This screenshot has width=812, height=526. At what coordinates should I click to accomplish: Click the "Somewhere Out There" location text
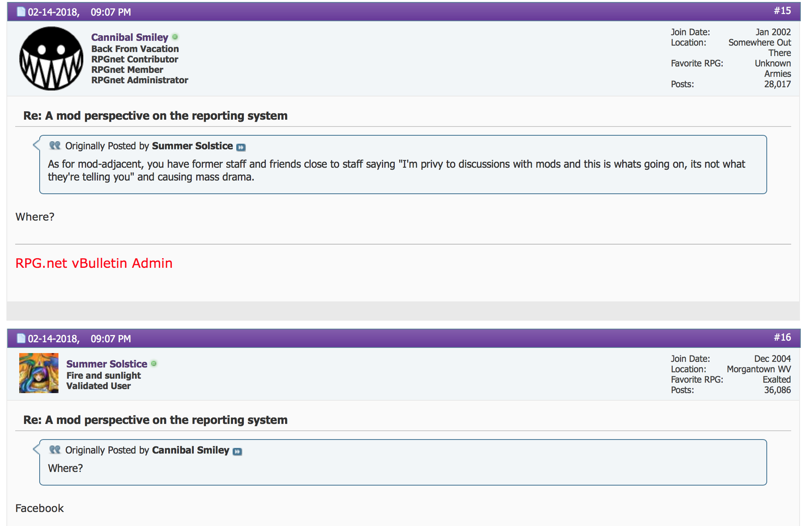760,48
